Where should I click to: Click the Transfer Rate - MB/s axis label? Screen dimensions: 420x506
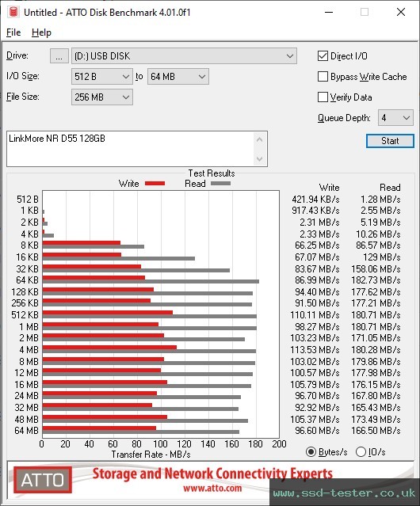(x=151, y=455)
